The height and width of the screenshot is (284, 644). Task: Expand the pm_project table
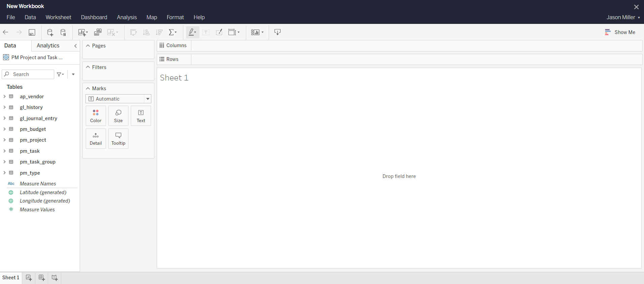tap(4, 140)
